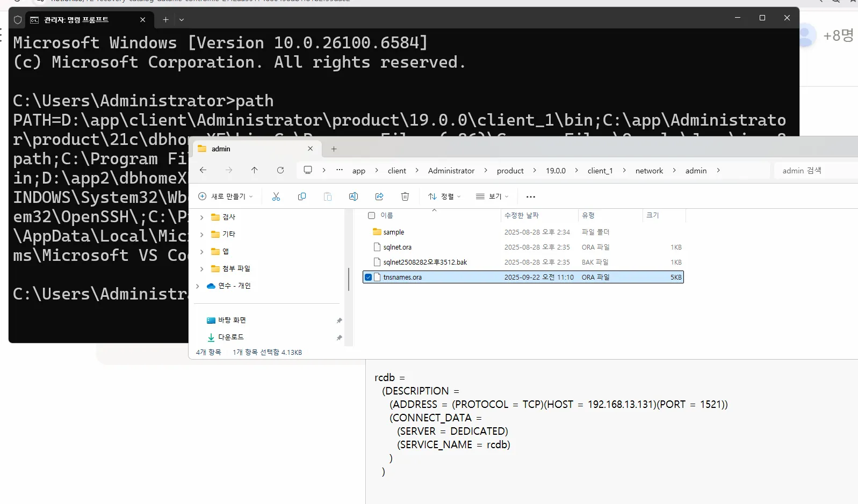Close the admin Explorer tab

tap(310, 149)
